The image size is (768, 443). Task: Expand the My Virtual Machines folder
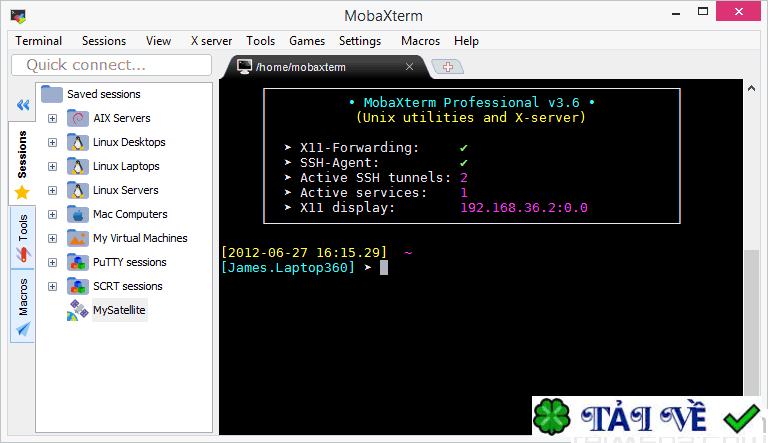52,238
